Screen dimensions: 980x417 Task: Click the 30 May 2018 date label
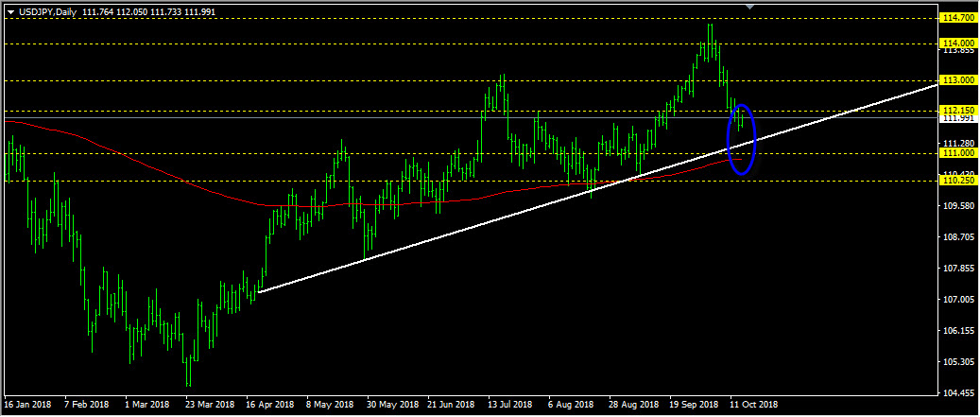coord(390,404)
